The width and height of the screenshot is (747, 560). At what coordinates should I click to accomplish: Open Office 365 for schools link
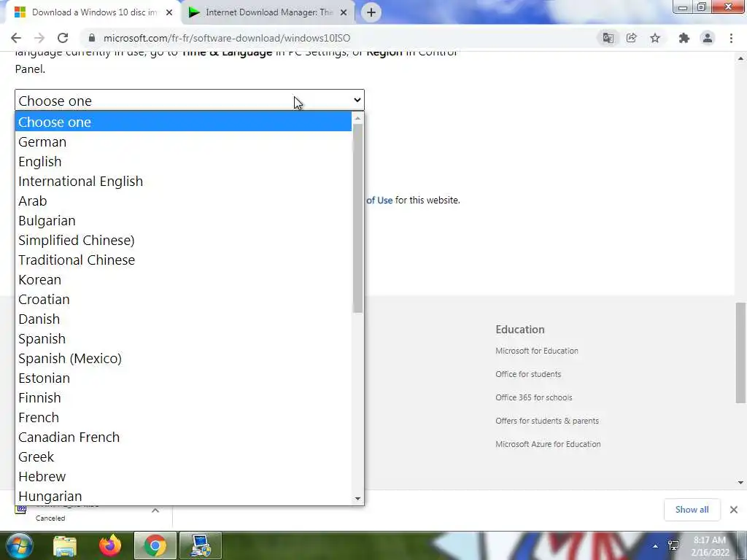(x=534, y=397)
